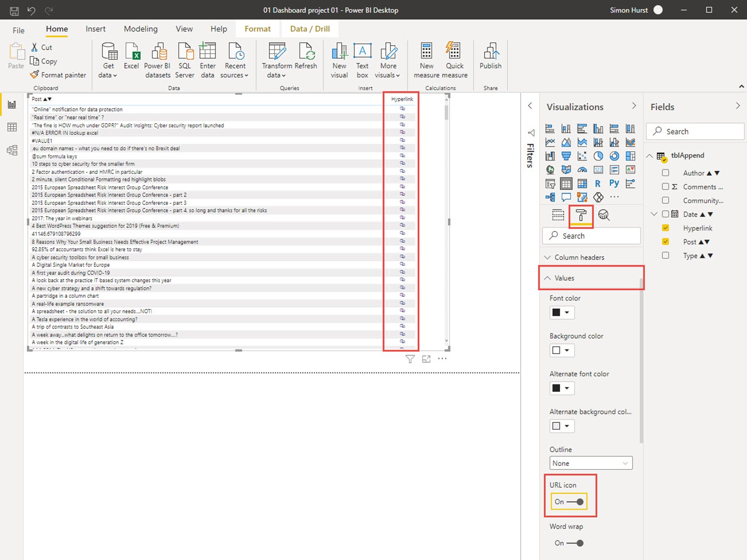Open the File menu
The width and height of the screenshot is (747, 560).
[19, 30]
